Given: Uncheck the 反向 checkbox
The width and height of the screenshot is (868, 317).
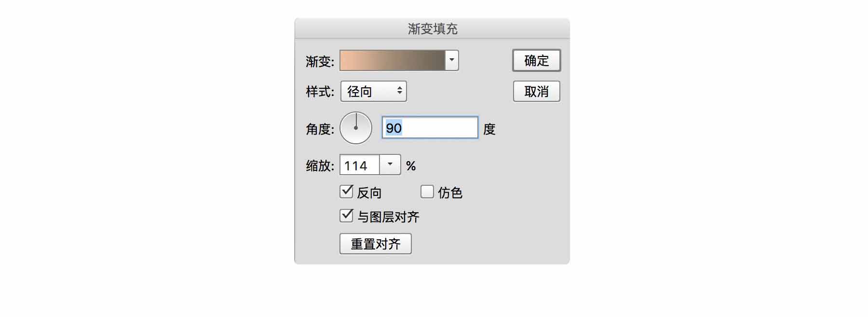Looking at the screenshot, I should pyautogui.click(x=347, y=192).
